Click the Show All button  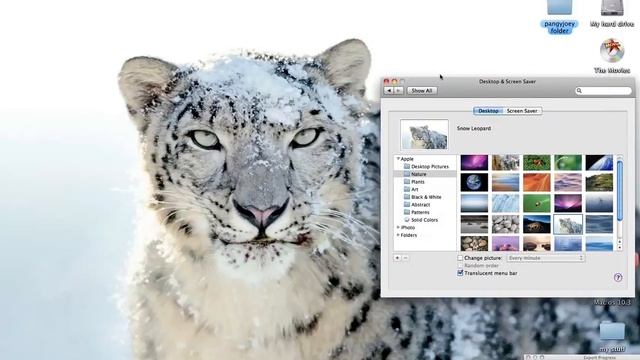422,91
